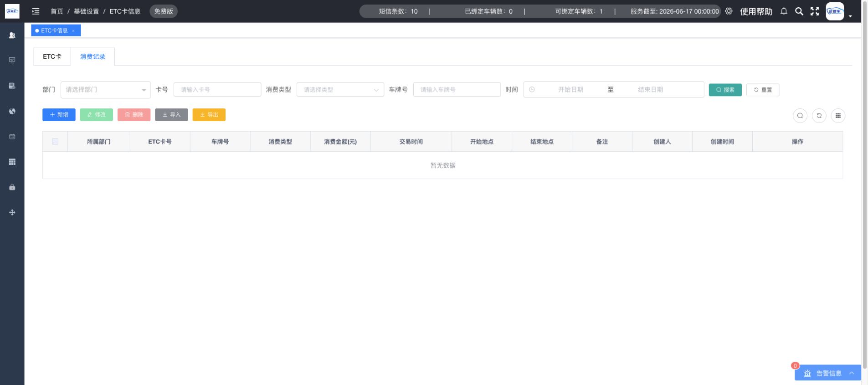This screenshot has height=385, width=868.
Task: Expand the 告警信息 panel chevron
Action: [x=852, y=373]
